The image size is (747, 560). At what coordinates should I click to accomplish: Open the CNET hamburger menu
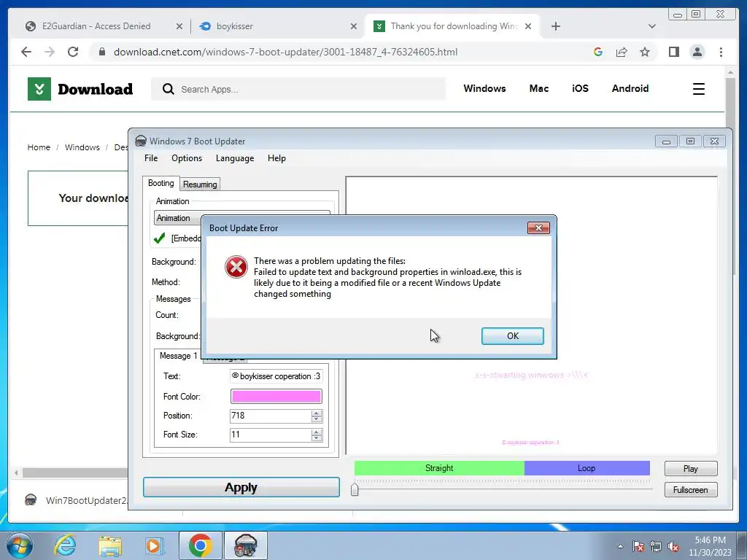click(698, 89)
